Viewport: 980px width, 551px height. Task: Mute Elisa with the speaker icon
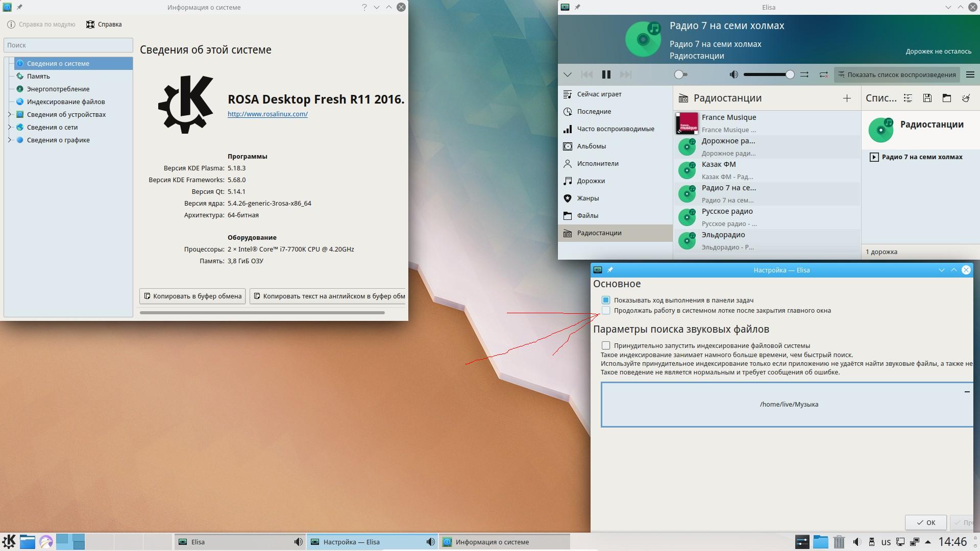point(733,74)
